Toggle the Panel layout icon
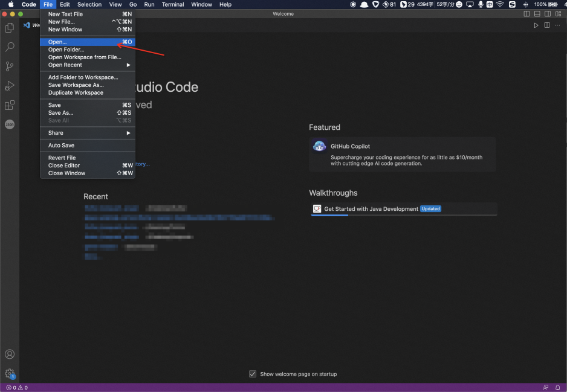This screenshot has height=392, width=567. tap(537, 14)
